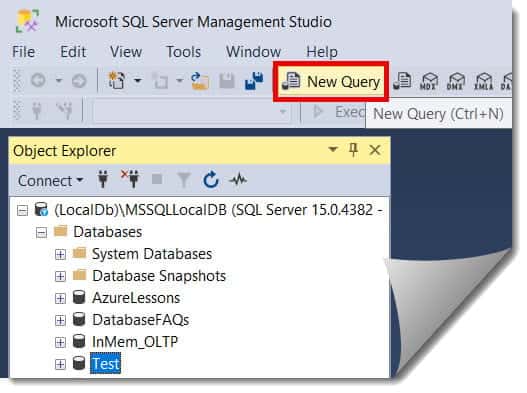Collapse the (LocalDb)\MSSQLLocalDB server node
This screenshot has width=527, height=393.
click(23, 211)
